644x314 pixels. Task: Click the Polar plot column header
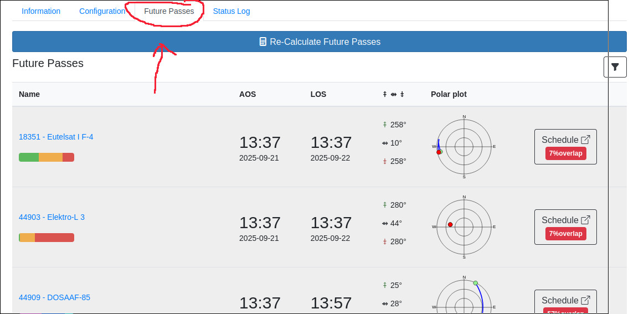tap(449, 94)
